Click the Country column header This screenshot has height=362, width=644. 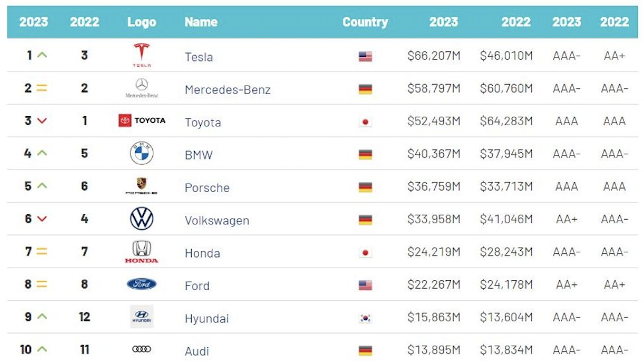[365, 22]
